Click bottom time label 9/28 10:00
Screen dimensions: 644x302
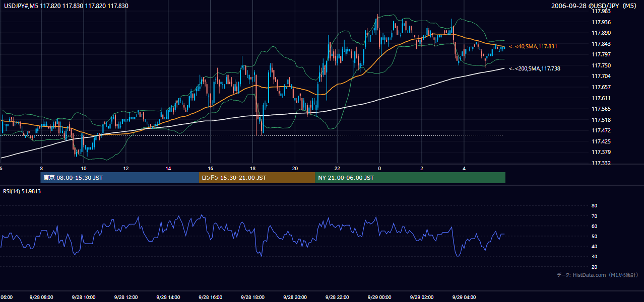[x=84, y=297]
